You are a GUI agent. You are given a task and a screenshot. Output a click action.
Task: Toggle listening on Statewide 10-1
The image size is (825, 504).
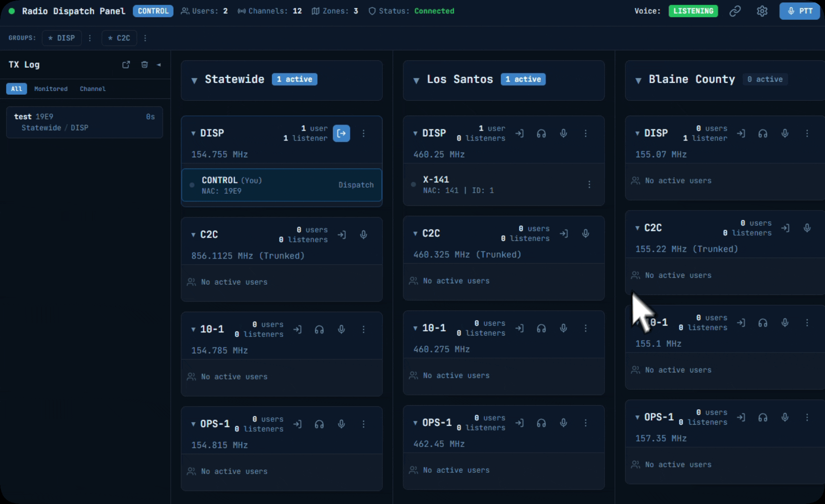tap(319, 329)
